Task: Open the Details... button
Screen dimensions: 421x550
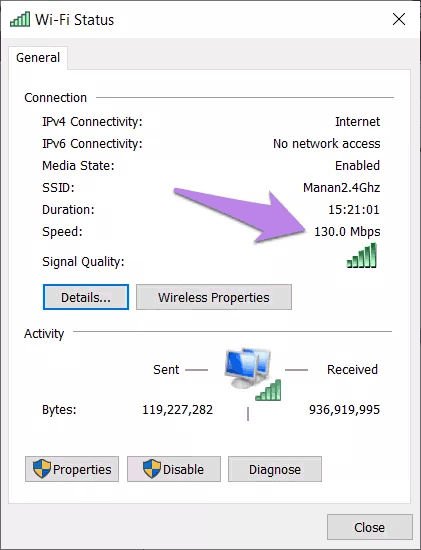Action: (86, 297)
